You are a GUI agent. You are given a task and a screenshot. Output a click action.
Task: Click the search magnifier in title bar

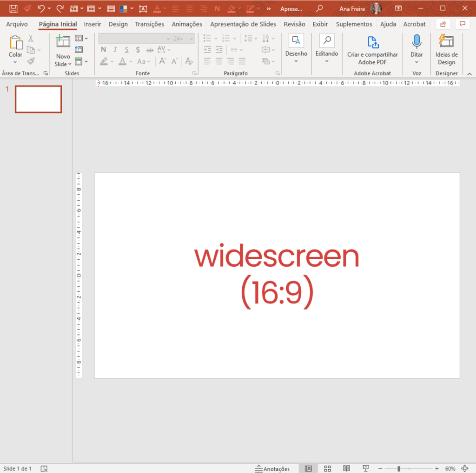[x=319, y=8]
